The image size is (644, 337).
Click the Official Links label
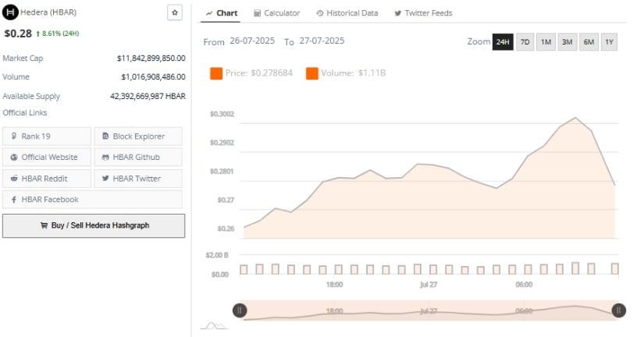(x=25, y=112)
